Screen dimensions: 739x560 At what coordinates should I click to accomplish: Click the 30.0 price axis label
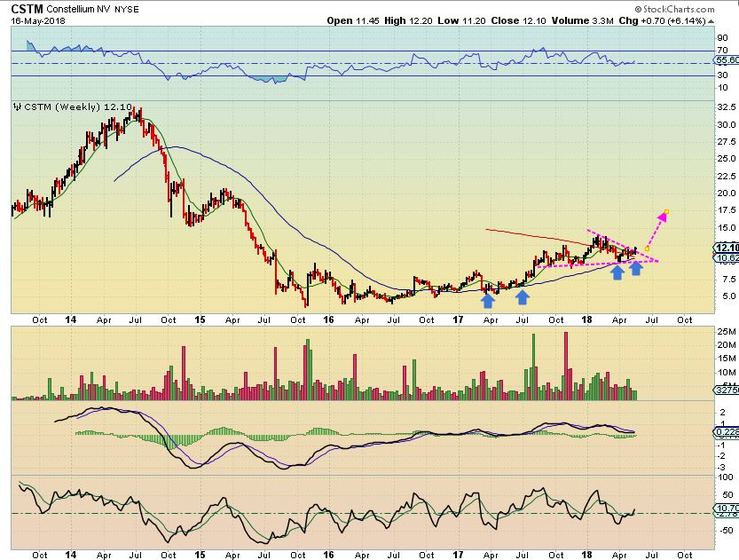tap(727, 125)
